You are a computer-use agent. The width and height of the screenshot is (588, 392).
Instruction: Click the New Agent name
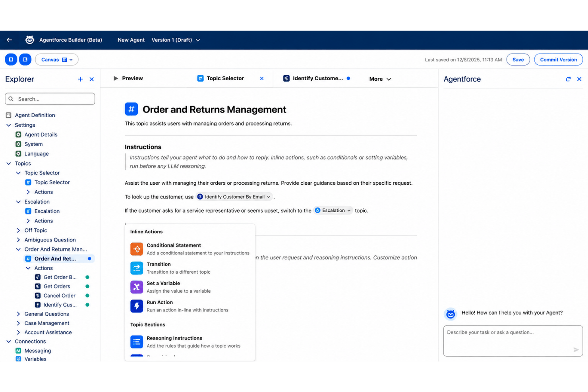coord(131,40)
